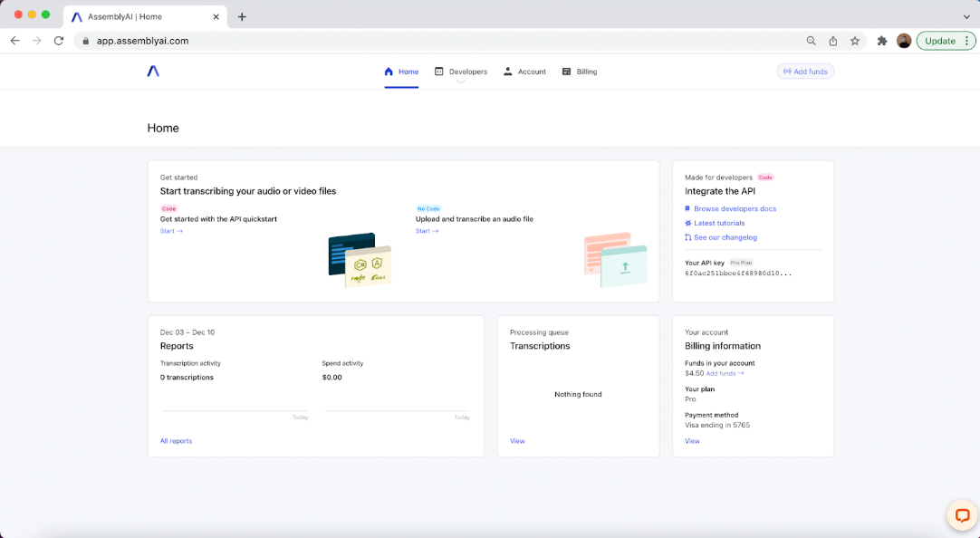Image resolution: width=980 pixels, height=538 pixels.
Task: Click the 0 transcriptions value
Action: (x=187, y=378)
